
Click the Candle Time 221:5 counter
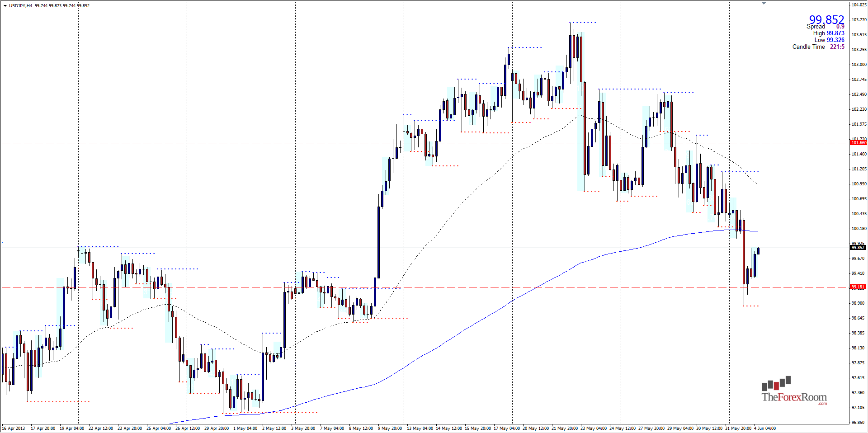836,47
